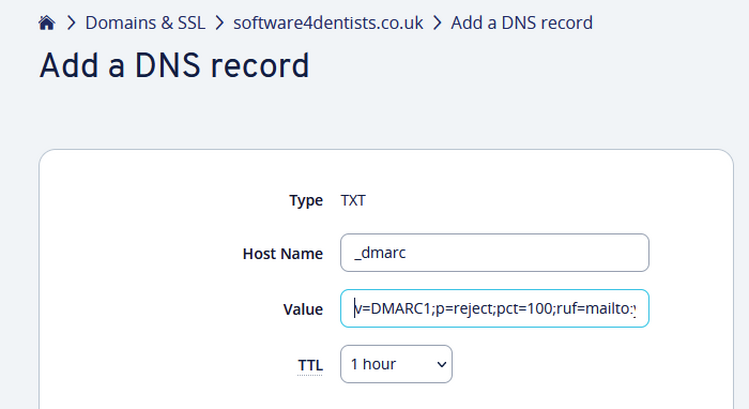This screenshot has height=409, width=749.
Task: Click the TXT type value
Action: pyautogui.click(x=353, y=200)
